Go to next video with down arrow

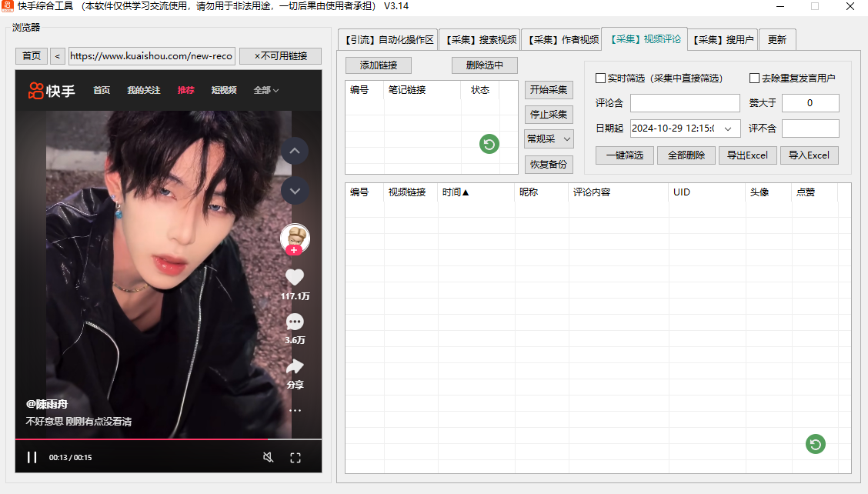295,190
